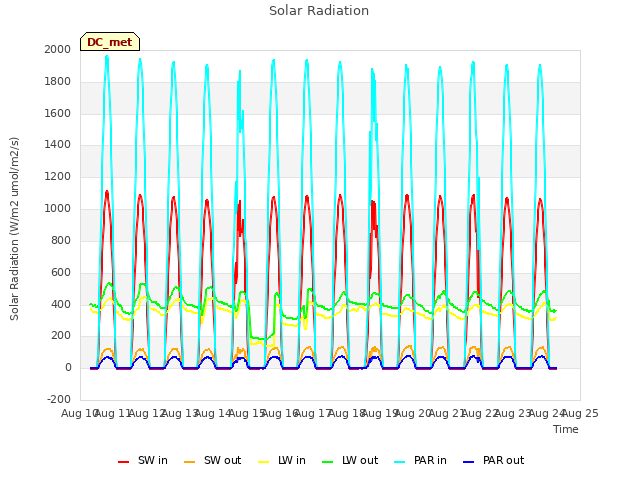Click the -200 y-axis tick label
Viewport: 640px width, 480px height.
tap(59, 399)
